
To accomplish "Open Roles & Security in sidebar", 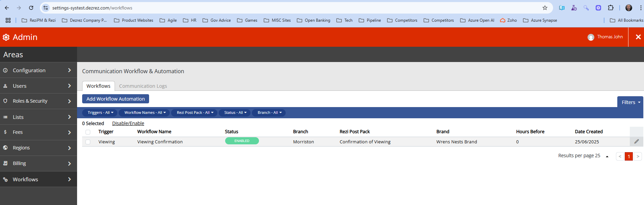I will tap(38, 101).
